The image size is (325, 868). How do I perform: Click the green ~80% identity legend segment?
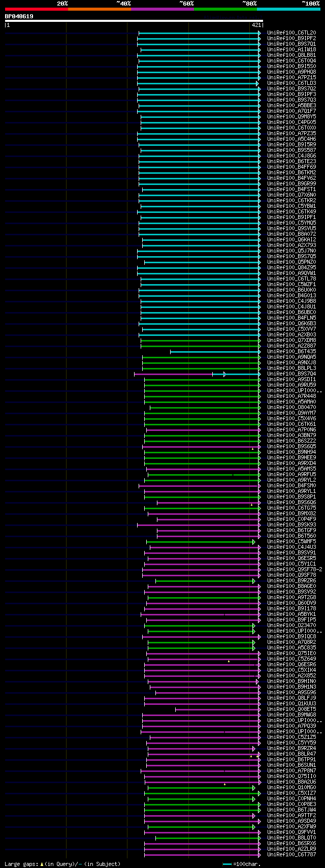pyautogui.click(x=225, y=9)
